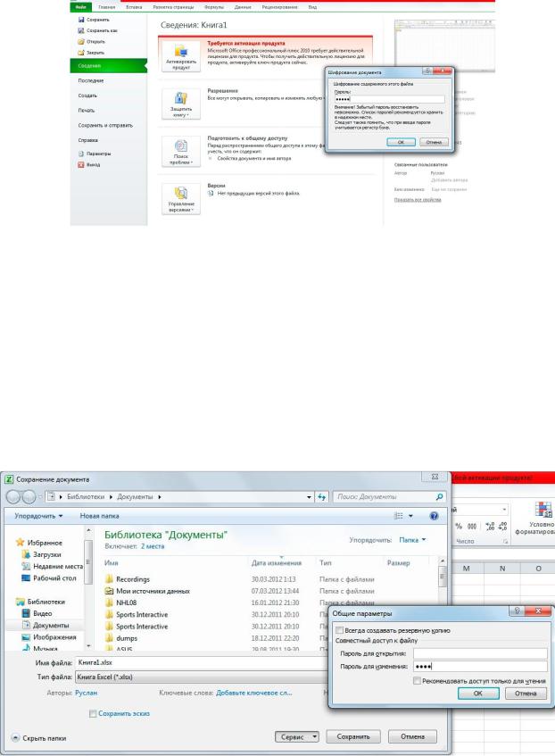Confirm with OK in Шифрование документа dialog
The height and width of the screenshot is (756, 555).
pos(401,142)
